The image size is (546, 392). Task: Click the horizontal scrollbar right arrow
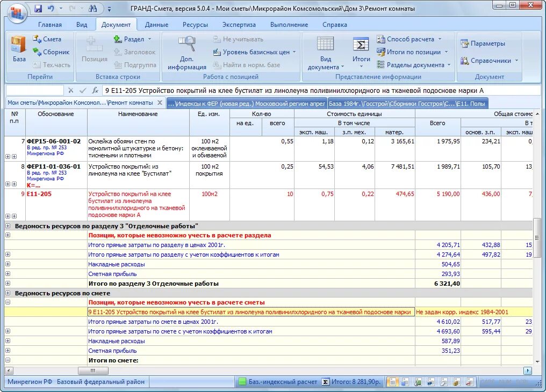[x=528, y=371]
